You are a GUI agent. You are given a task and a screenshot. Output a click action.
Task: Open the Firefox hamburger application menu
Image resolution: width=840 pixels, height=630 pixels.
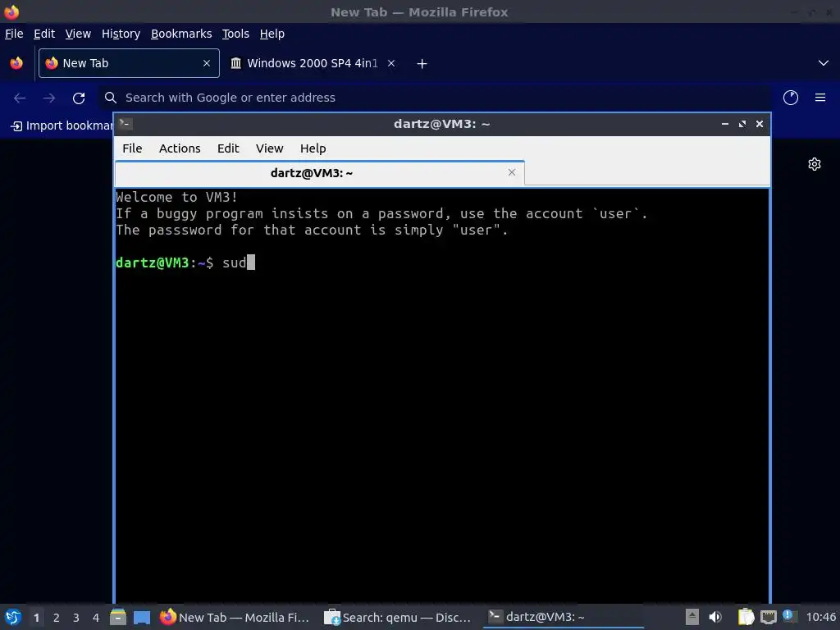(820, 98)
